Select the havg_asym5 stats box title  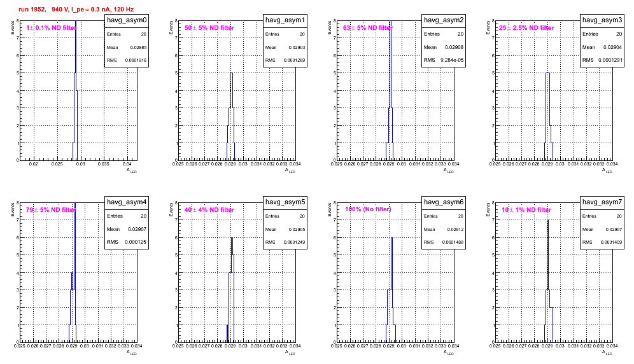tap(285, 202)
